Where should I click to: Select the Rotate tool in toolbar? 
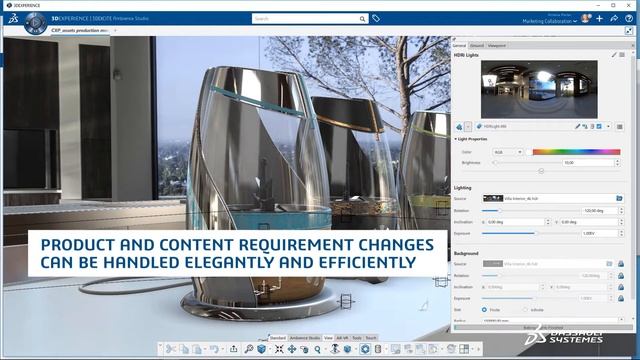tap(304, 349)
